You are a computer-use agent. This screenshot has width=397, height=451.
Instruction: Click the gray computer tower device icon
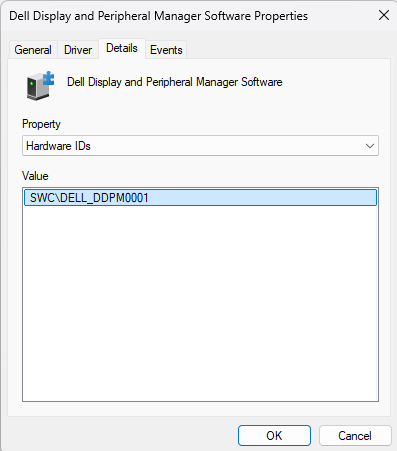click(37, 87)
